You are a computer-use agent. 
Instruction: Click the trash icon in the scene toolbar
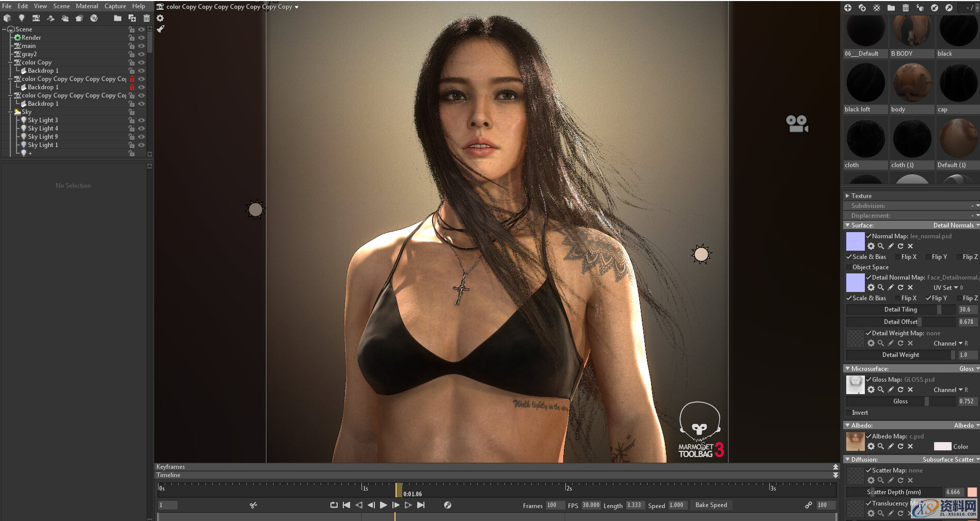pos(148,19)
